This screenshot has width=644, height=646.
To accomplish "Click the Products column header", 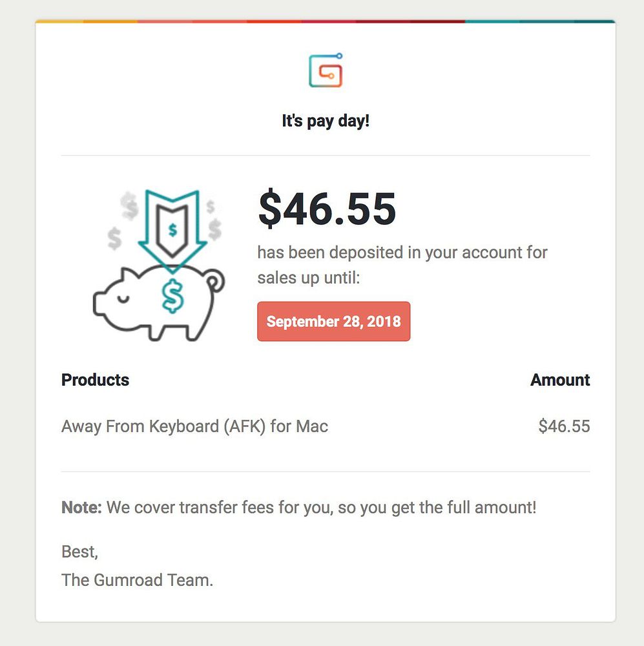I will [x=95, y=379].
